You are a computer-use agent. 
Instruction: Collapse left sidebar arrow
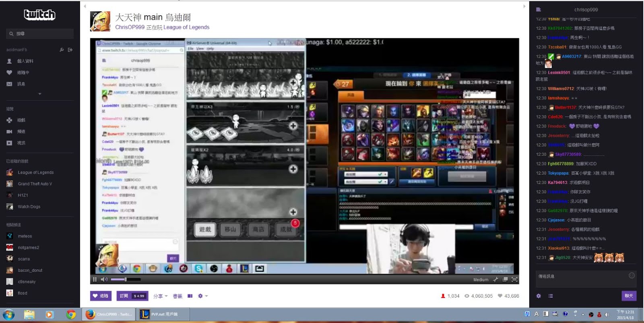(x=85, y=6)
